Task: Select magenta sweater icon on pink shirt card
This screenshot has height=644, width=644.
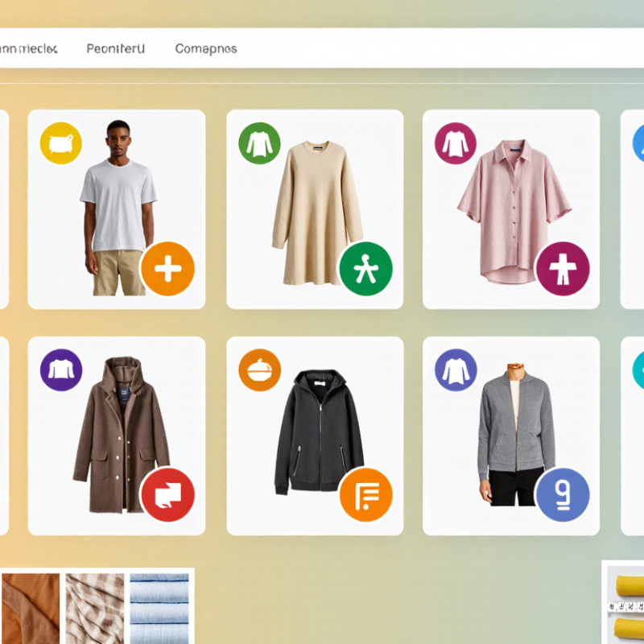Action: click(456, 143)
